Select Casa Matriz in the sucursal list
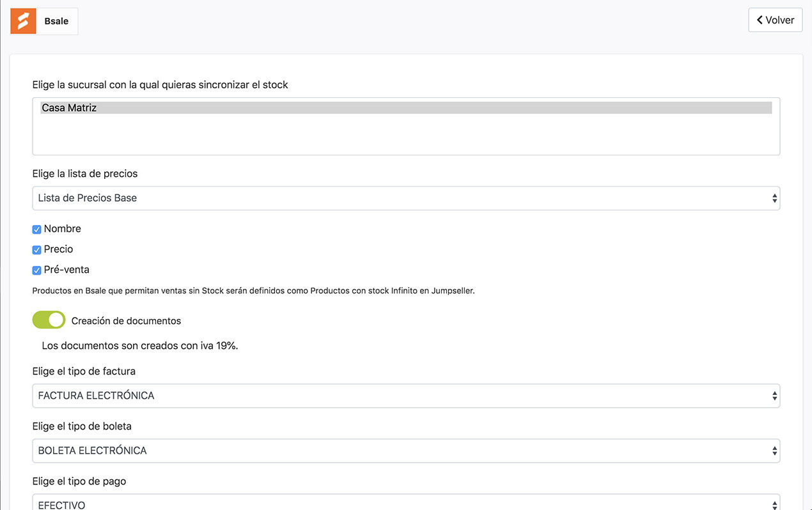Viewport: 812px width, 510px height. click(406, 108)
